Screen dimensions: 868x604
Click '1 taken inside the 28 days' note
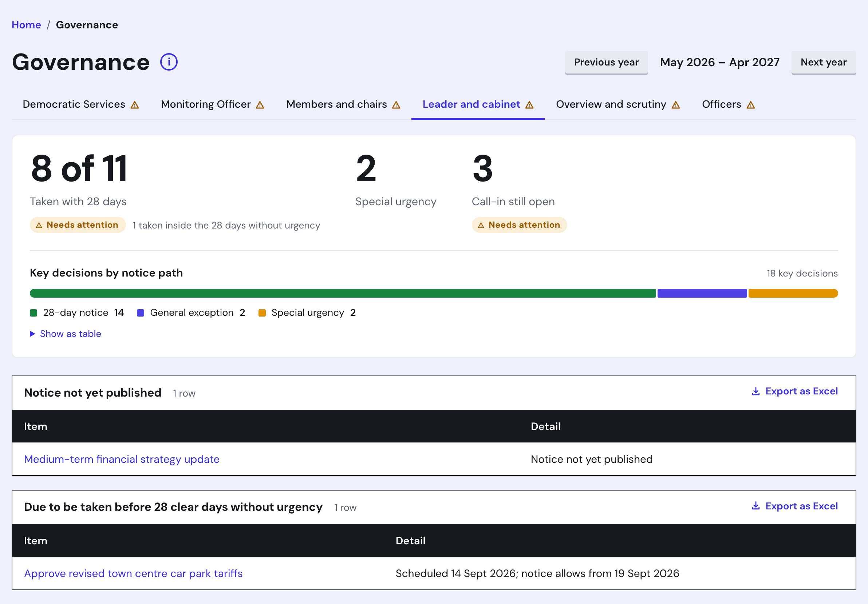226,226
